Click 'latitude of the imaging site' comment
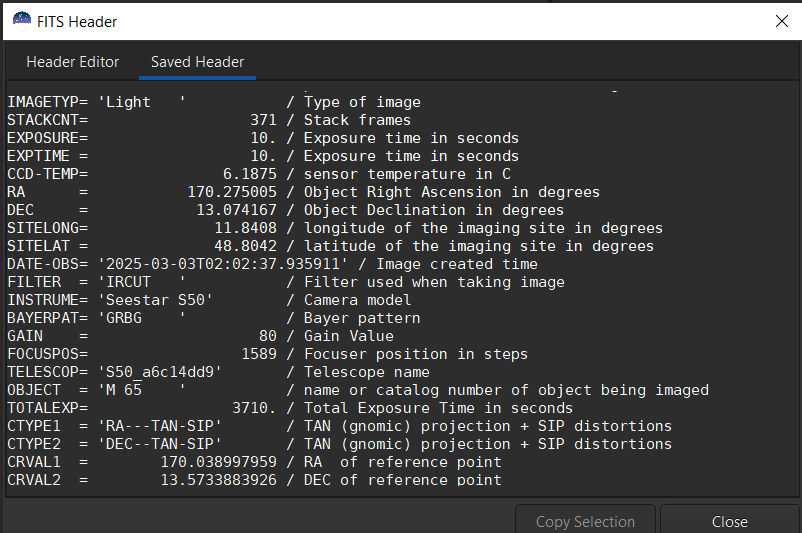The image size is (802, 533). 430,246
